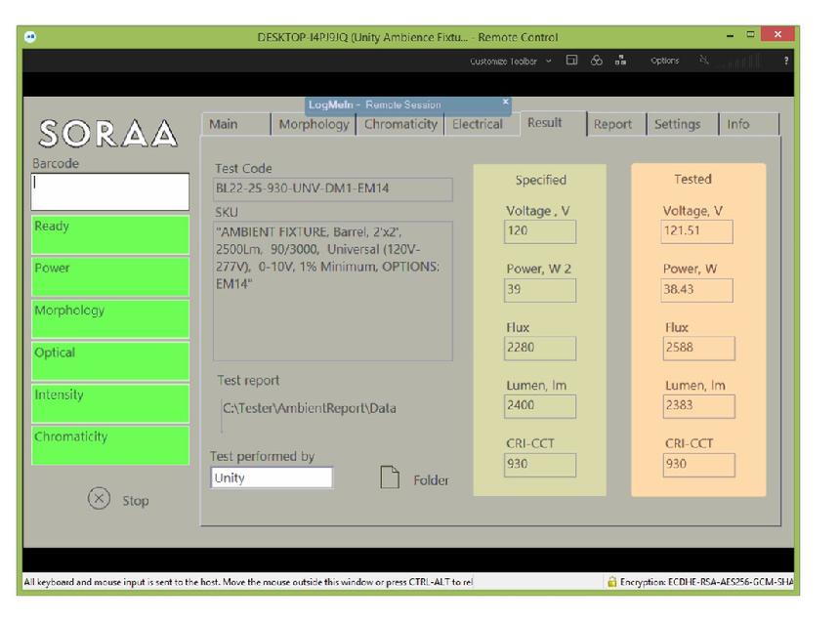Click the "All keyboard and mouse input" status message

248,582
